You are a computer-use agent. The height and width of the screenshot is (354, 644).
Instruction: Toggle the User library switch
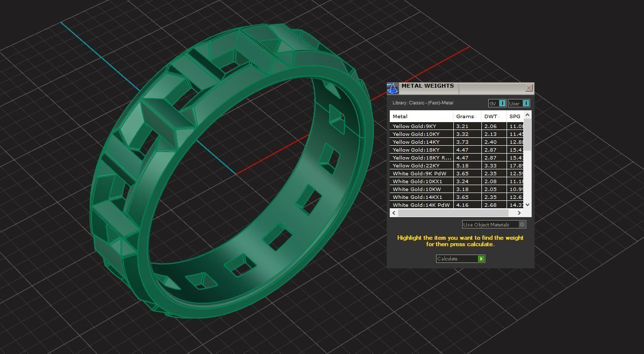pyautogui.click(x=519, y=103)
